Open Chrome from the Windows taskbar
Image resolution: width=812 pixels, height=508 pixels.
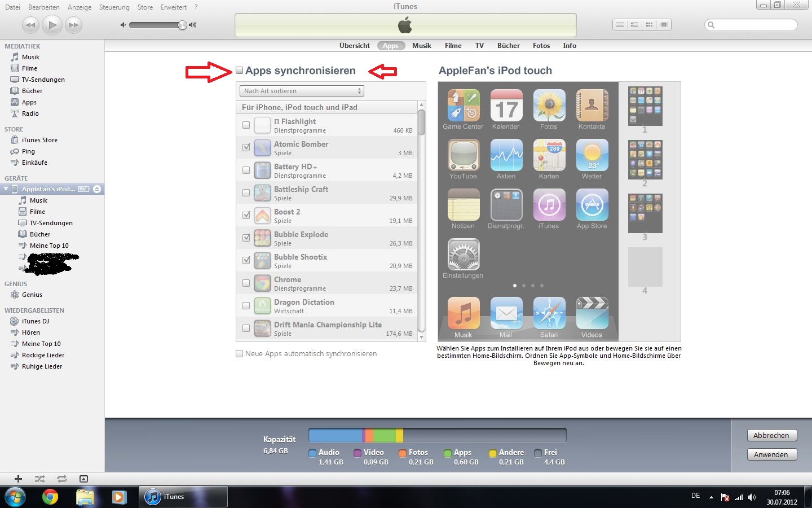pyautogui.click(x=50, y=497)
